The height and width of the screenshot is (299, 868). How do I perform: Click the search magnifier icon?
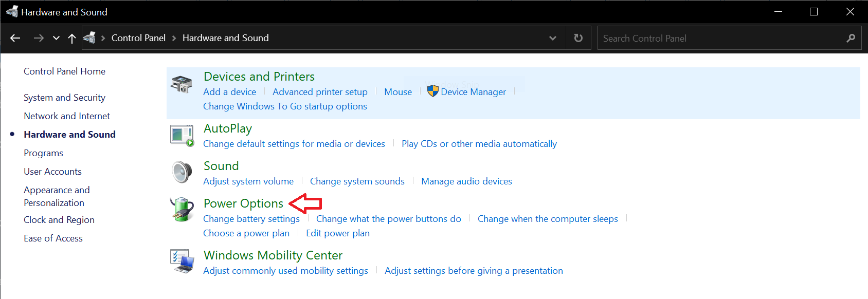(x=851, y=38)
